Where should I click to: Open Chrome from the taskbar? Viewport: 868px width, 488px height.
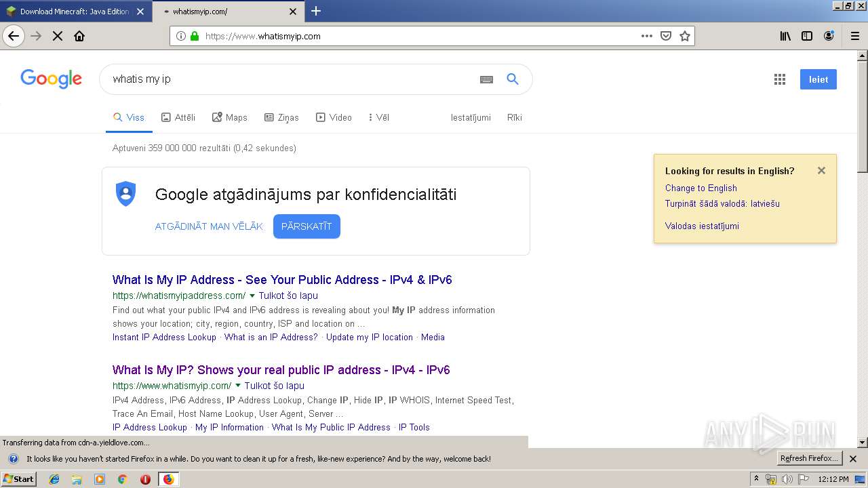[x=123, y=479]
